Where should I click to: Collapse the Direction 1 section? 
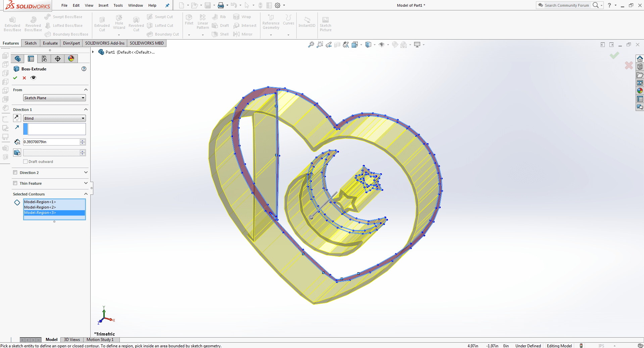click(86, 110)
